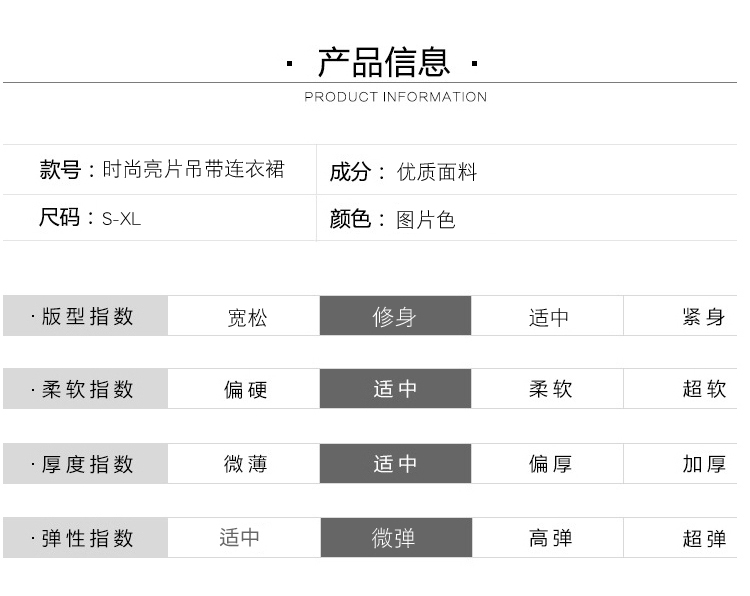Click the S-XL size value
The image size is (750, 596).
pyautogui.click(x=121, y=219)
